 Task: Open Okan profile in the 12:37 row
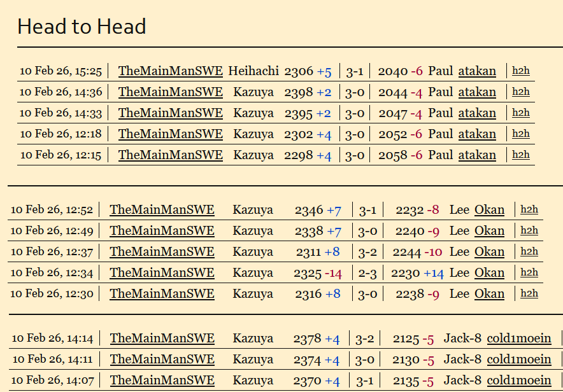[x=489, y=252]
